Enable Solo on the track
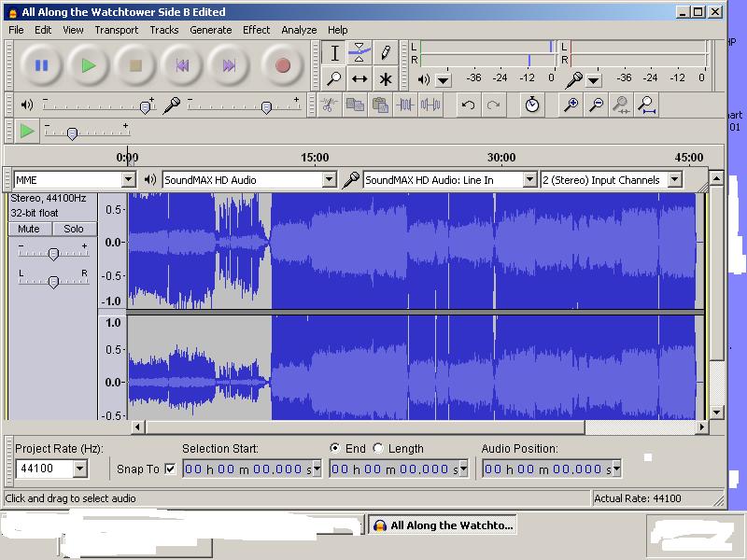 point(73,229)
